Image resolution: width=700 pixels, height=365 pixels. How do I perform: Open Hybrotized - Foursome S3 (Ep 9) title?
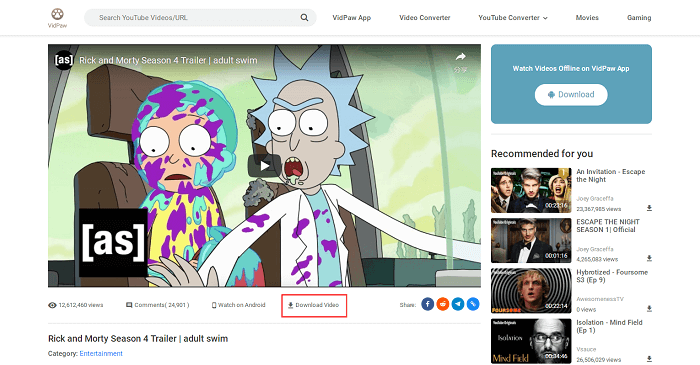tap(612, 276)
